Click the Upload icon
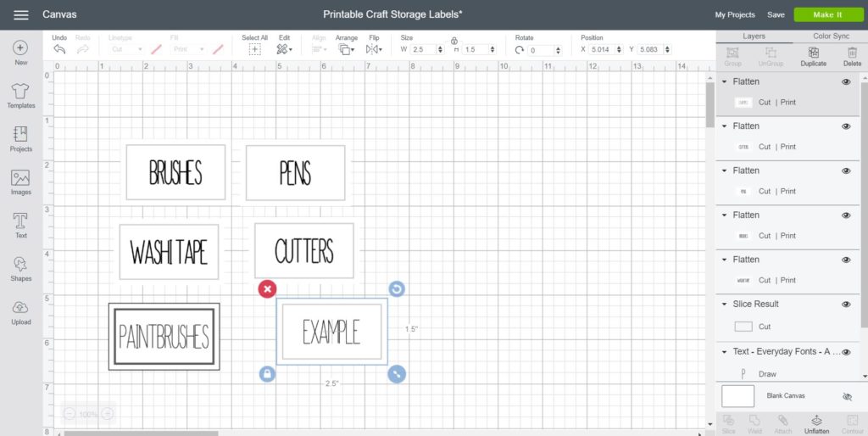Image resolution: width=868 pixels, height=436 pixels. tap(20, 311)
